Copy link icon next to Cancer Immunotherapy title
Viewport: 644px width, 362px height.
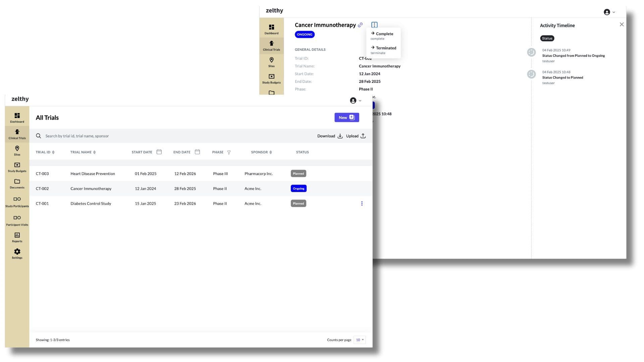[360, 25]
